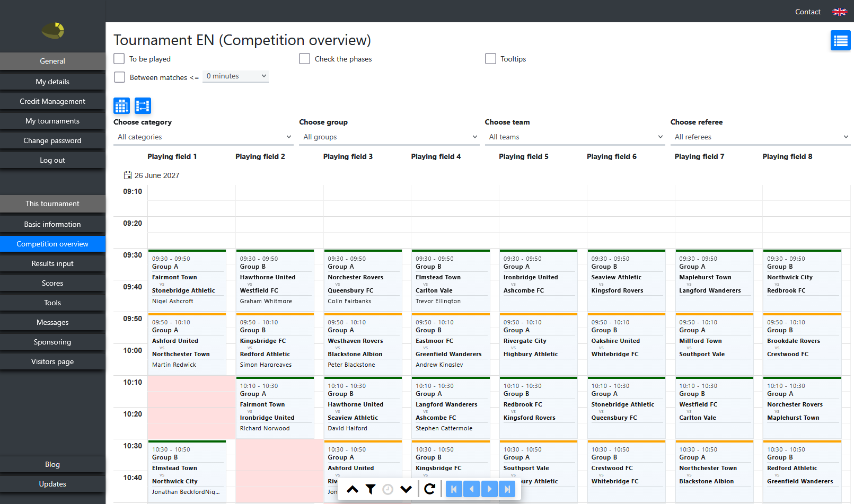
Task: Open the Updates link in sidebar
Action: (52, 484)
